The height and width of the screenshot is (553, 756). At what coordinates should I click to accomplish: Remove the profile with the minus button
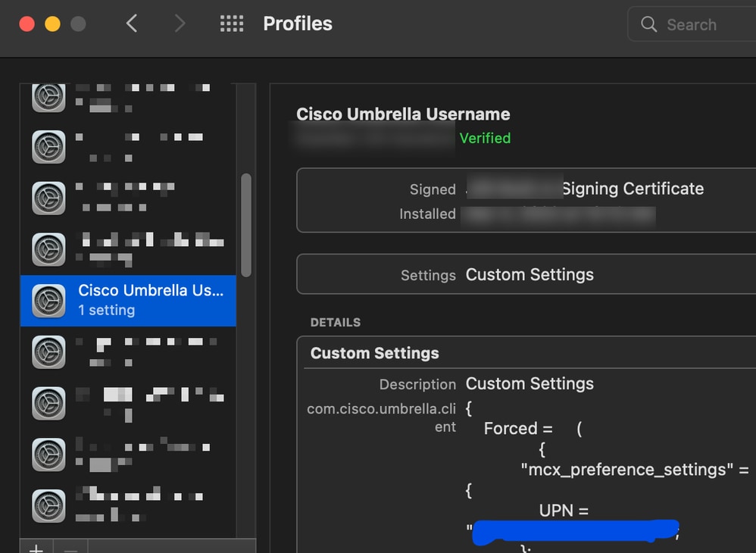coord(70,548)
